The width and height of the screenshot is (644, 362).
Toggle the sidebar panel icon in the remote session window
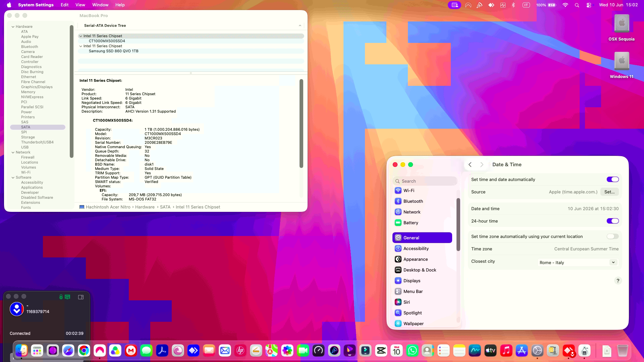[81, 297]
